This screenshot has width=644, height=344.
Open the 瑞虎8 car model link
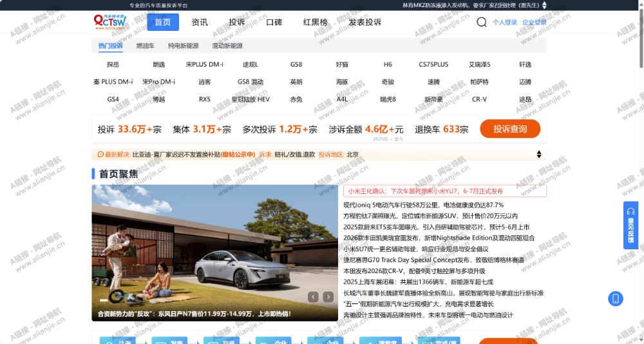pyautogui.click(x=388, y=99)
